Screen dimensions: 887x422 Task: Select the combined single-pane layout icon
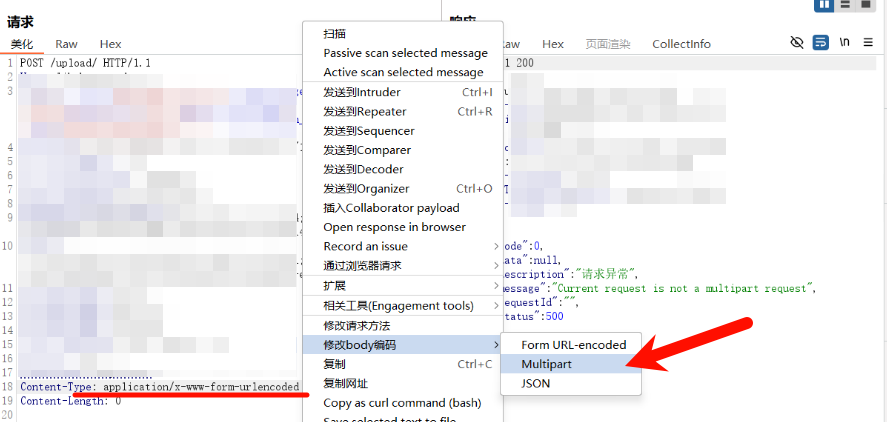click(x=866, y=5)
